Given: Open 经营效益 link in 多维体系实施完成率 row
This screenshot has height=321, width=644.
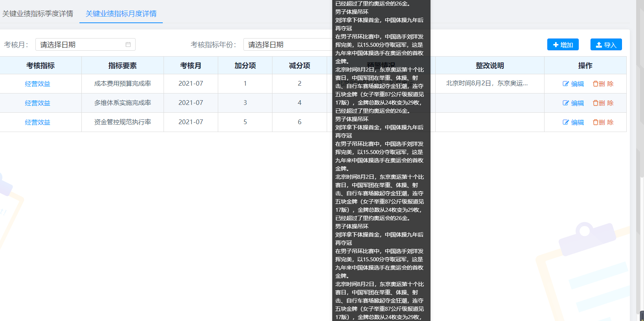Looking at the screenshot, I should pyautogui.click(x=38, y=103).
